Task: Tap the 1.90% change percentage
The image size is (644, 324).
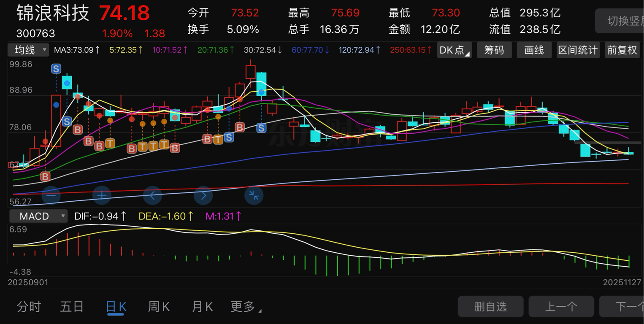Action: click(117, 33)
